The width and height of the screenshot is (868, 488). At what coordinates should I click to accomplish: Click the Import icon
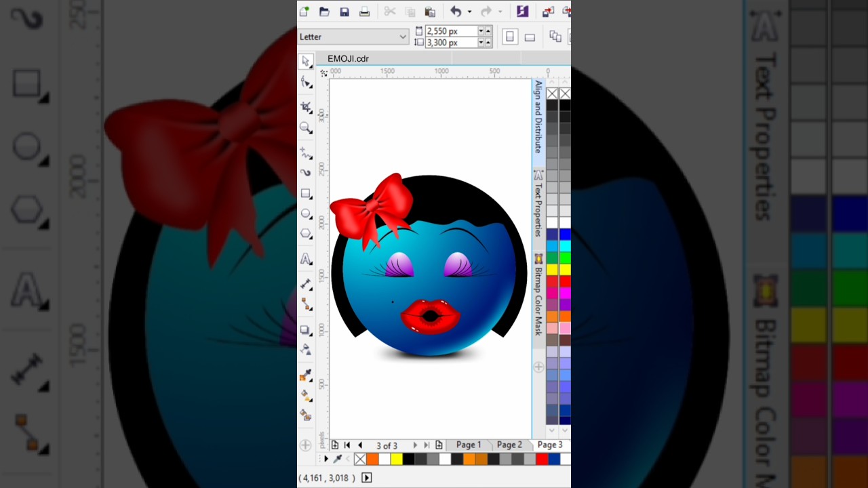(548, 12)
